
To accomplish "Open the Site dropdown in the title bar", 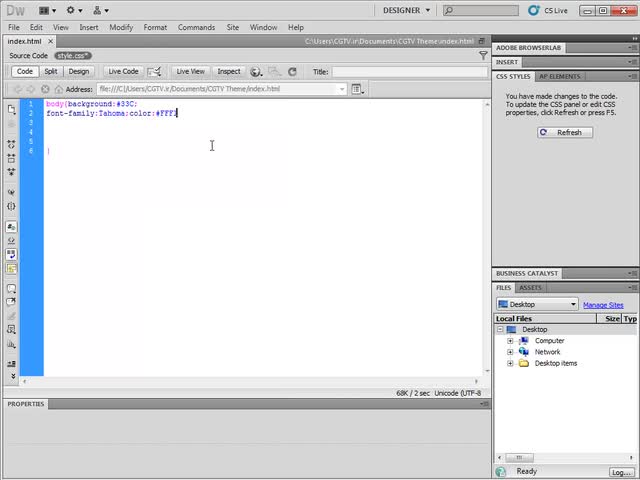I will 101,11.
